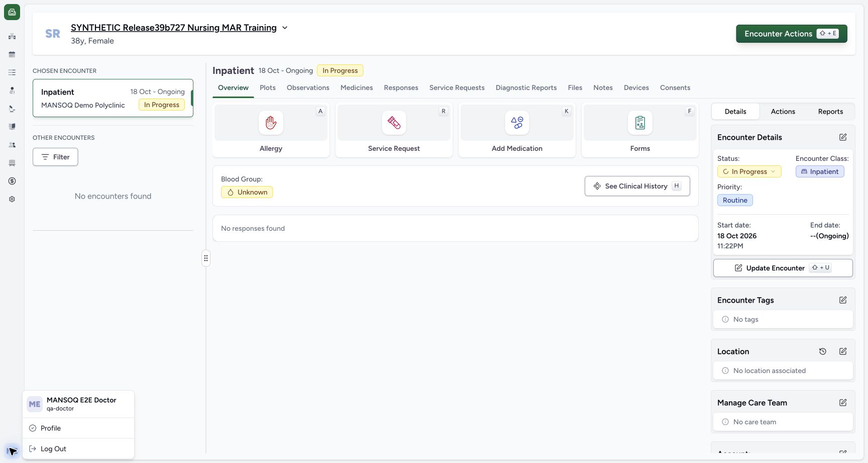This screenshot has width=868, height=463.
Task: Click the MANSOQ E2E Doctor user entry
Action: click(78, 404)
